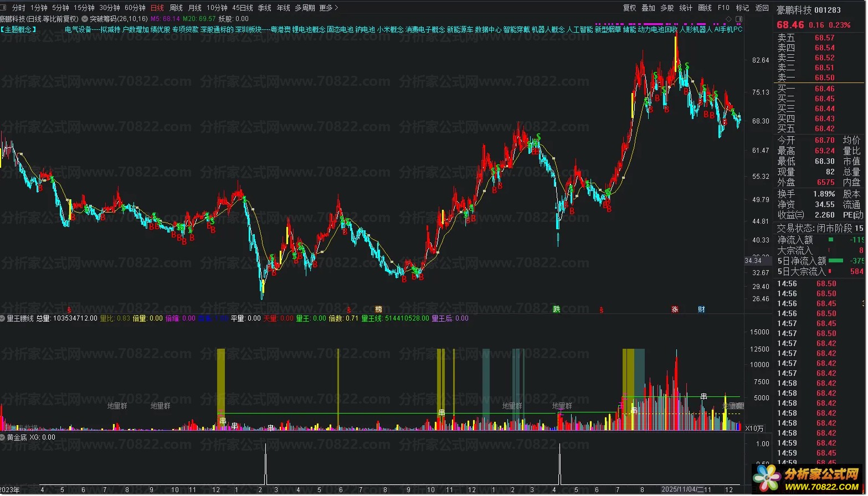
Task: Open the 新能源车 concept link
Action: coord(460,29)
